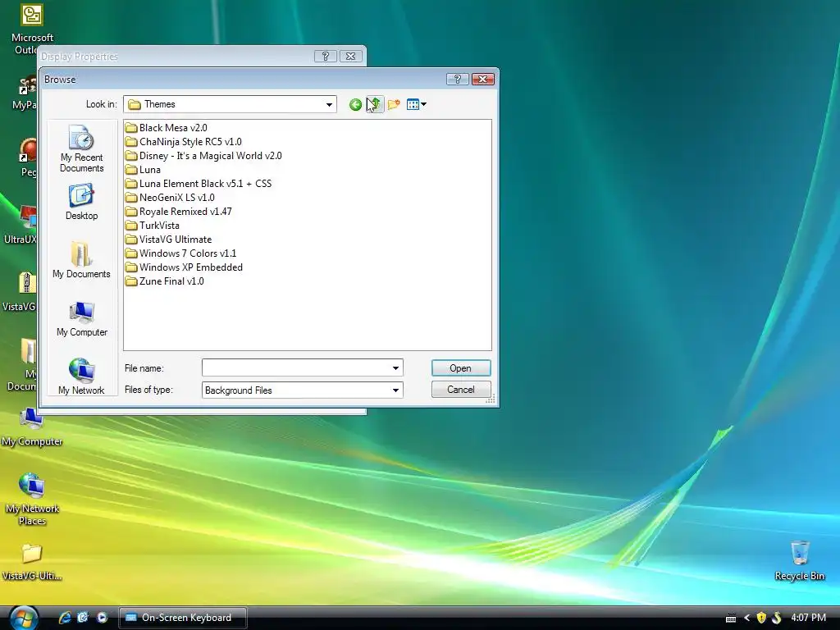Screen dimensions: 840x630
Task: Select the Disney - It's a Magical World folder
Action: coord(203,155)
